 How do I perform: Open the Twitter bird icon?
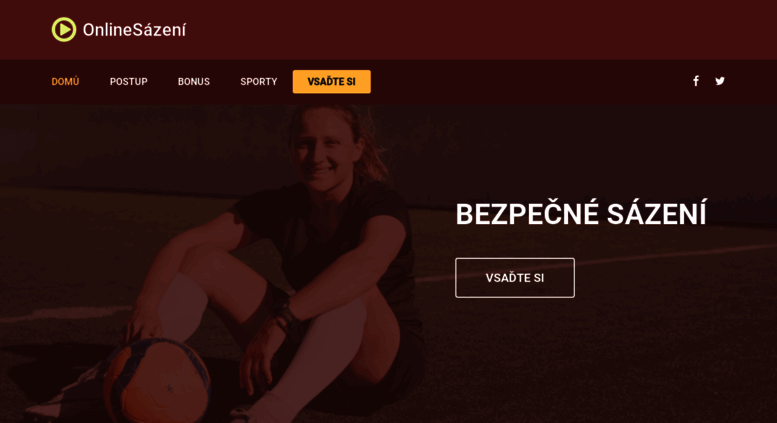720,81
